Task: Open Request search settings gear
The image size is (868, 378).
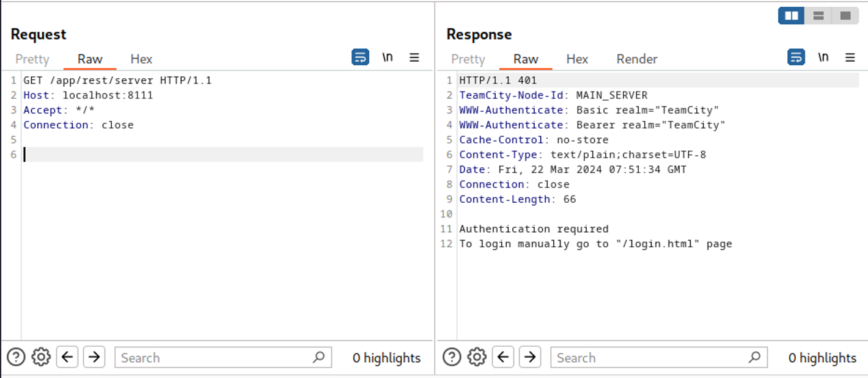Action: click(41, 357)
